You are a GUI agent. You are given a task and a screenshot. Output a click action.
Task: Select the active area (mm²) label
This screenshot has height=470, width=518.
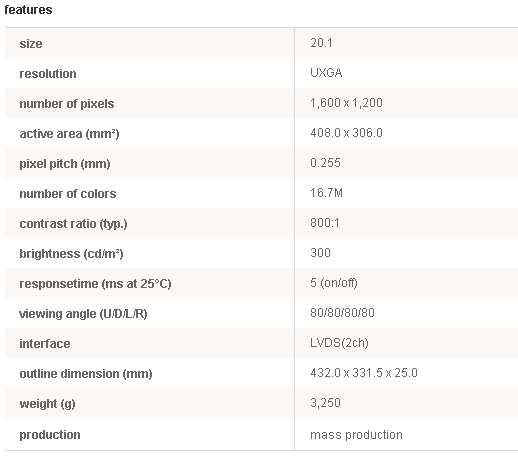tap(69, 134)
